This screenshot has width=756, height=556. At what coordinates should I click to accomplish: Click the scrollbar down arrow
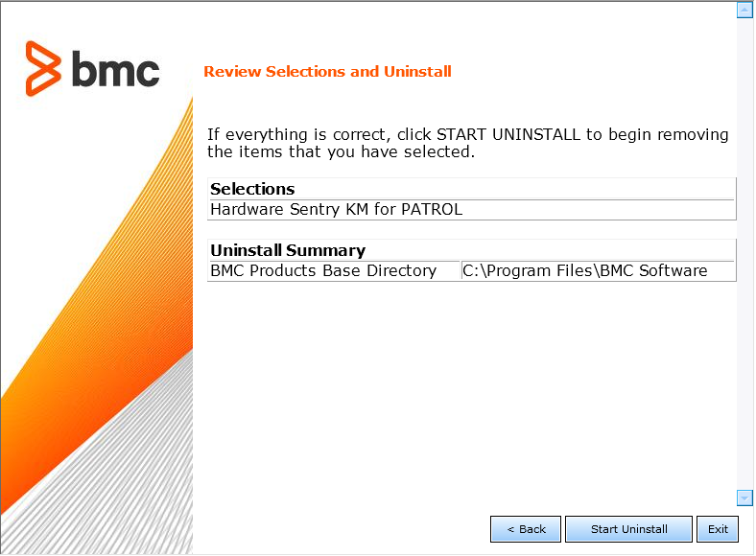click(744, 498)
